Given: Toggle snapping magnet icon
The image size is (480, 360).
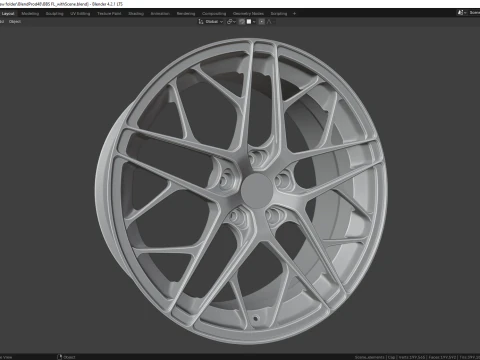Looking at the screenshot, I should [x=242, y=22].
